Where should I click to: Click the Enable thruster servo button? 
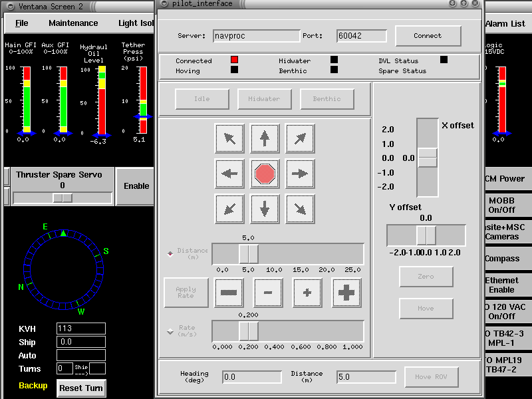click(136, 186)
